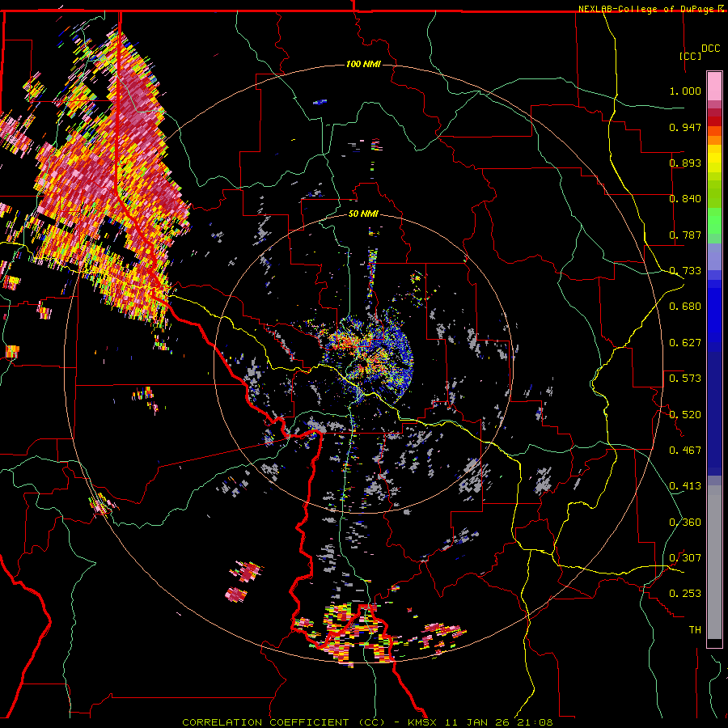Click the TH threshold label

click(x=695, y=630)
